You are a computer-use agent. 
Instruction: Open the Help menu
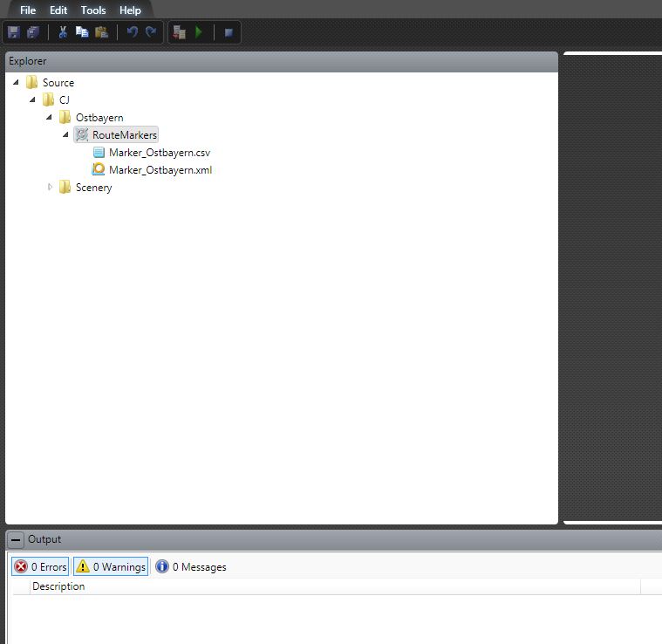pyautogui.click(x=130, y=10)
